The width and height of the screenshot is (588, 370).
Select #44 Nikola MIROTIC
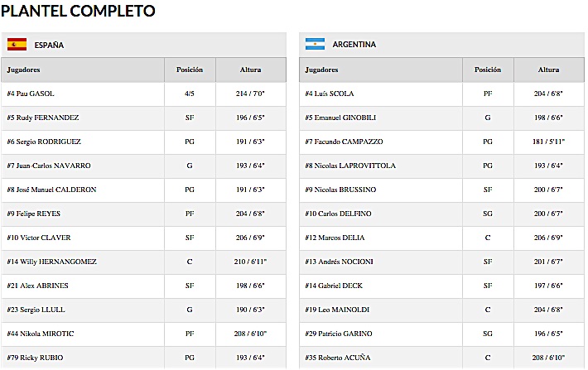(40, 334)
